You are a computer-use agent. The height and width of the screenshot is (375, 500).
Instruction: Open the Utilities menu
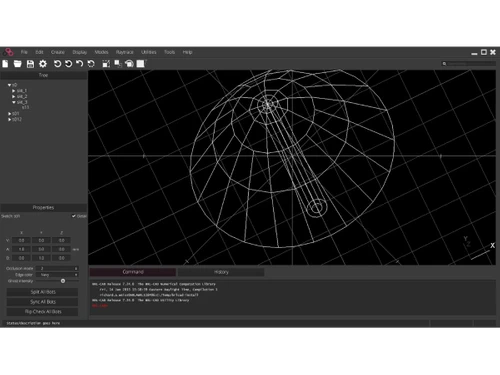(149, 52)
